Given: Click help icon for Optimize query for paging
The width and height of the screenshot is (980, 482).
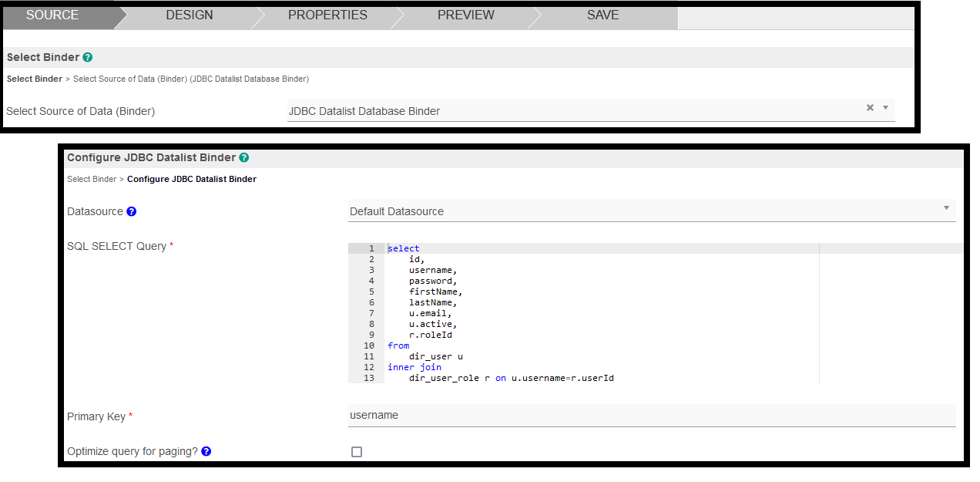Looking at the screenshot, I should pos(206,451).
